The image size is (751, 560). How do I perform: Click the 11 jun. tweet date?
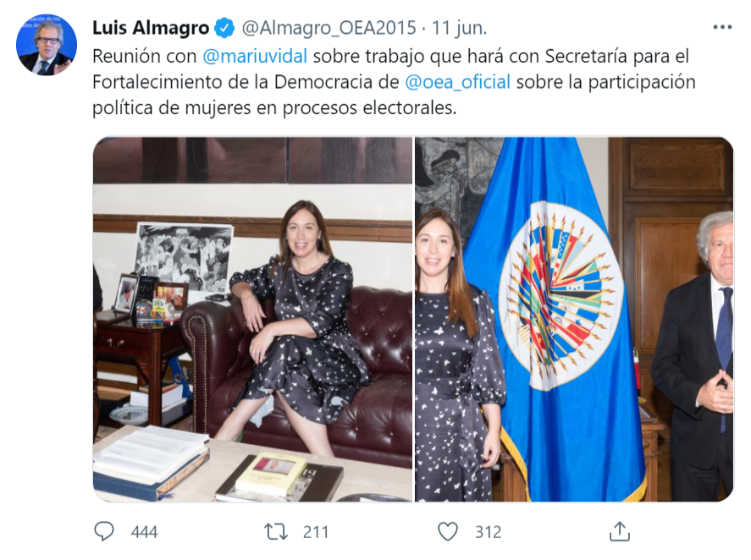[459, 28]
